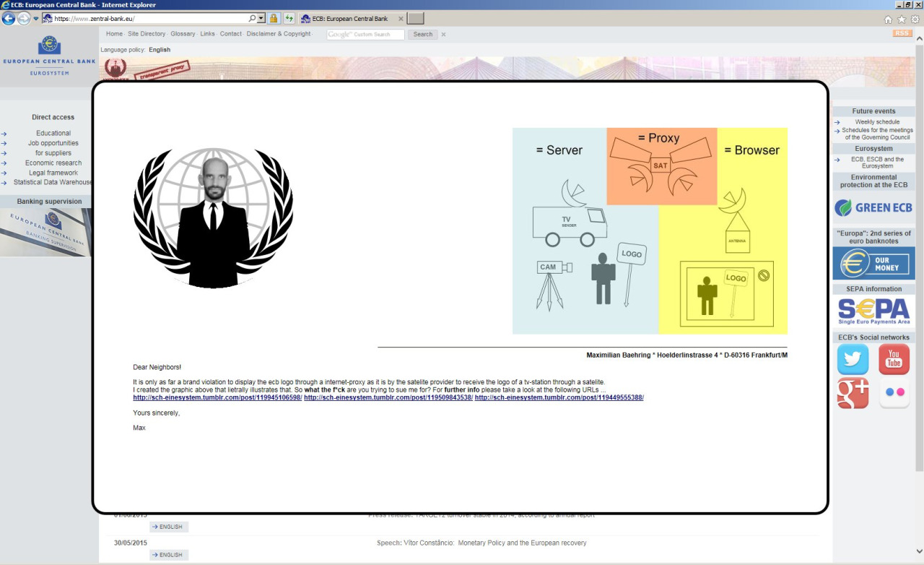This screenshot has width=924, height=565.
Task: Open the Home link in top navigation
Action: pos(114,34)
